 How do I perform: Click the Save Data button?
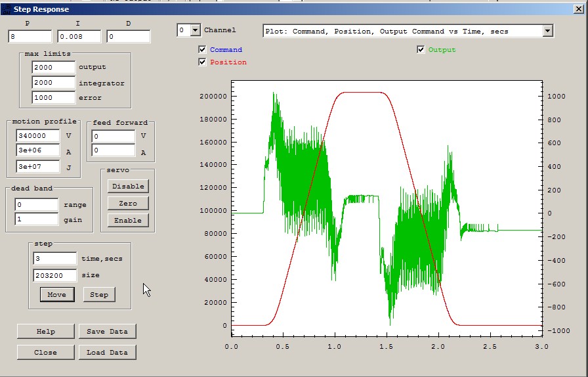[107, 331]
